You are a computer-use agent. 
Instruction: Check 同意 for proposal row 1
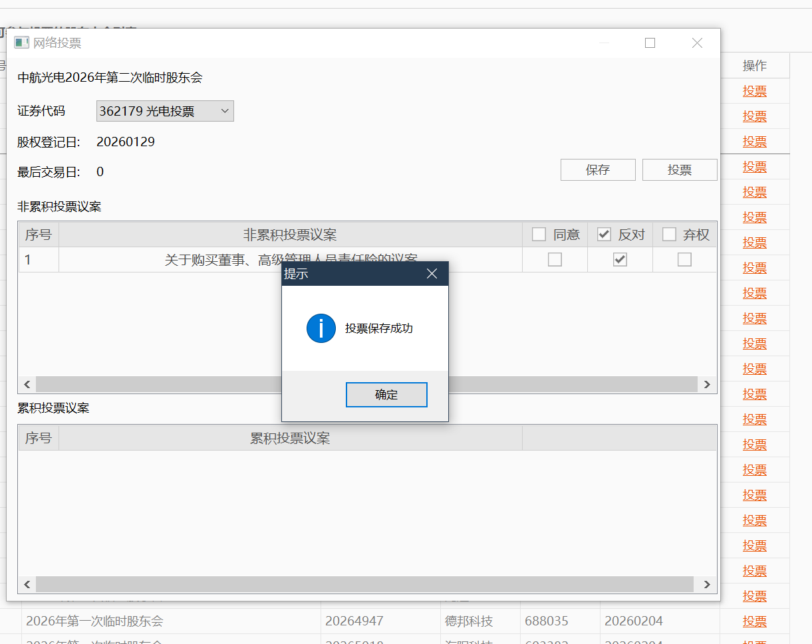pos(555,260)
